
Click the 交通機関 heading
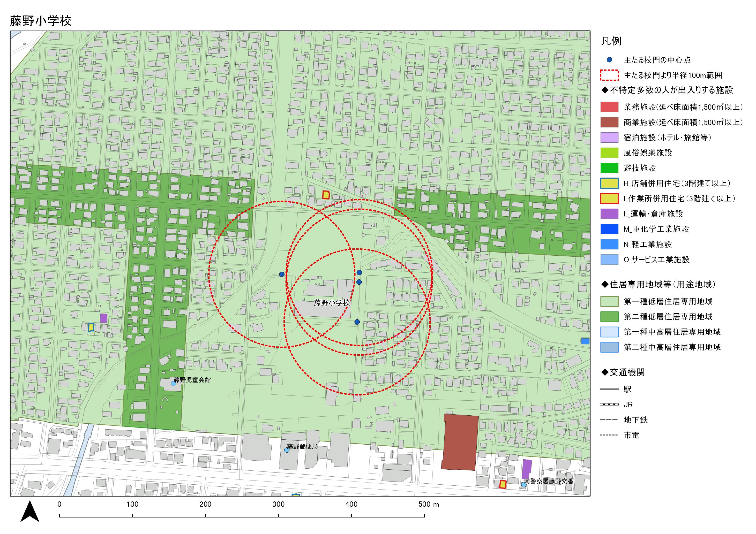click(623, 372)
